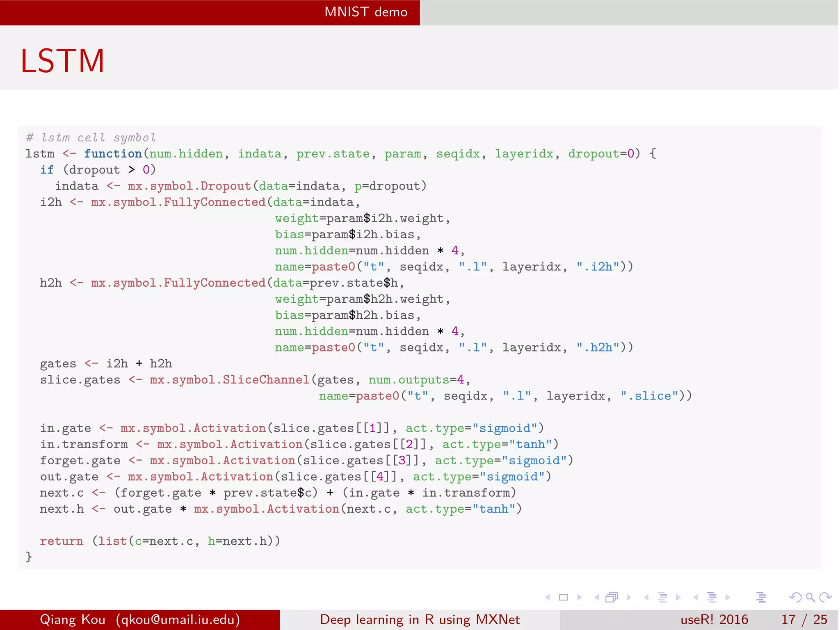Click the useR! 2016 footer text

tap(714, 619)
